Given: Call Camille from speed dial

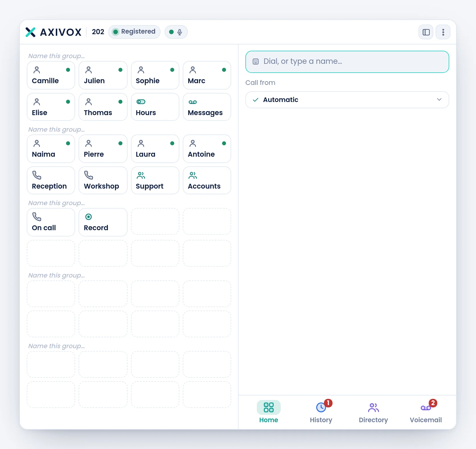Looking at the screenshot, I should pyautogui.click(x=51, y=75).
